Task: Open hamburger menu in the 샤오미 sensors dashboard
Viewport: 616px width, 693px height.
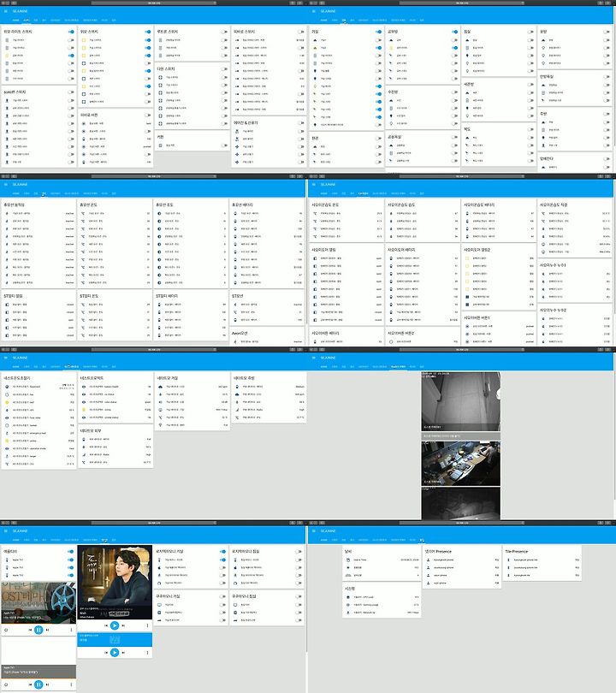Action: pyautogui.click(x=314, y=184)
